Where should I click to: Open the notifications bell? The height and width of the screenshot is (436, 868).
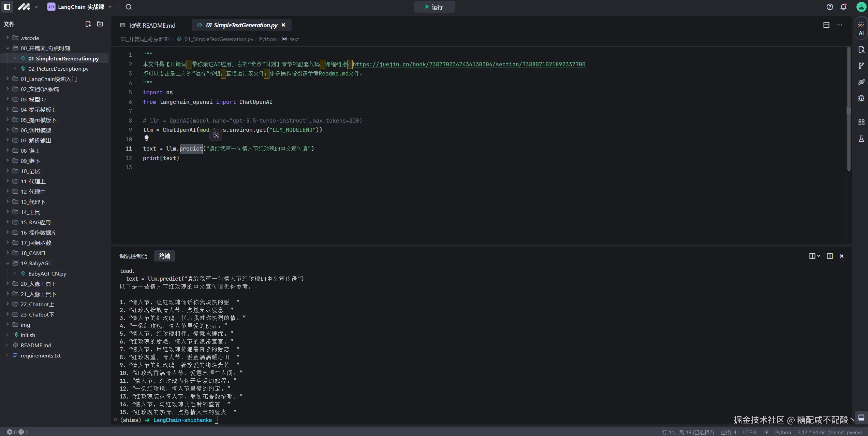(x=843, y=7)
